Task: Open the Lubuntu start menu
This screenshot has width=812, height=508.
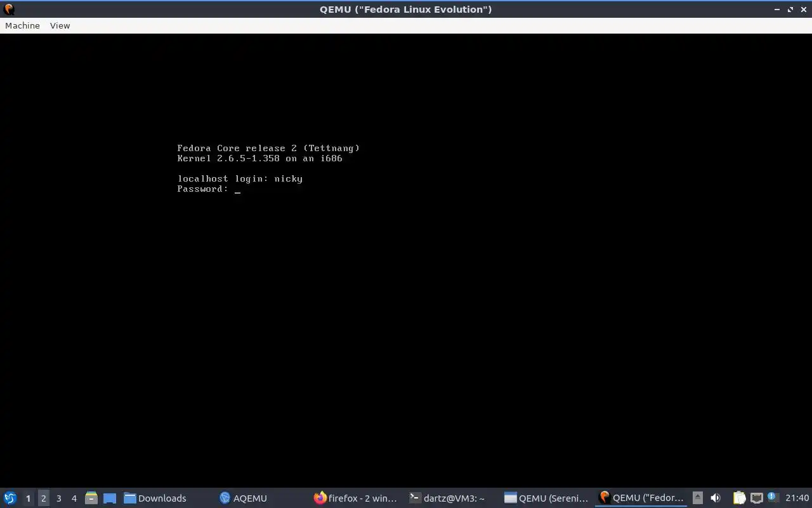Action: pyautogui.click(x=10, y=498)
